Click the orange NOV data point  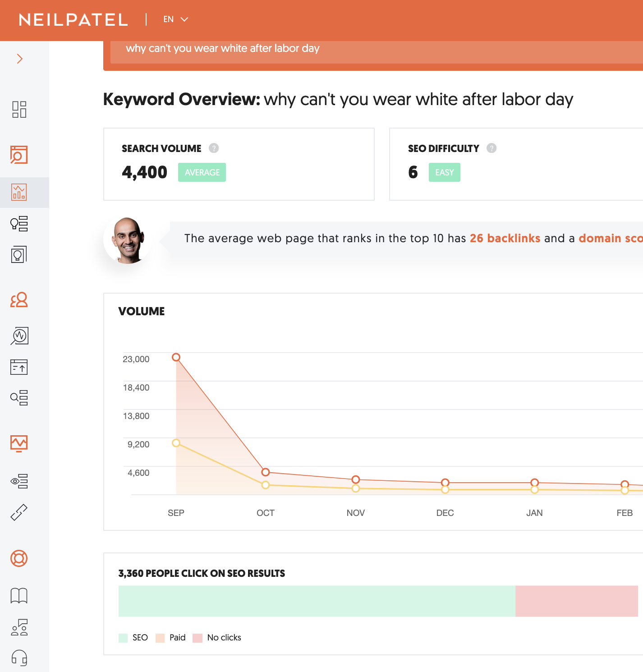point(356,479)
